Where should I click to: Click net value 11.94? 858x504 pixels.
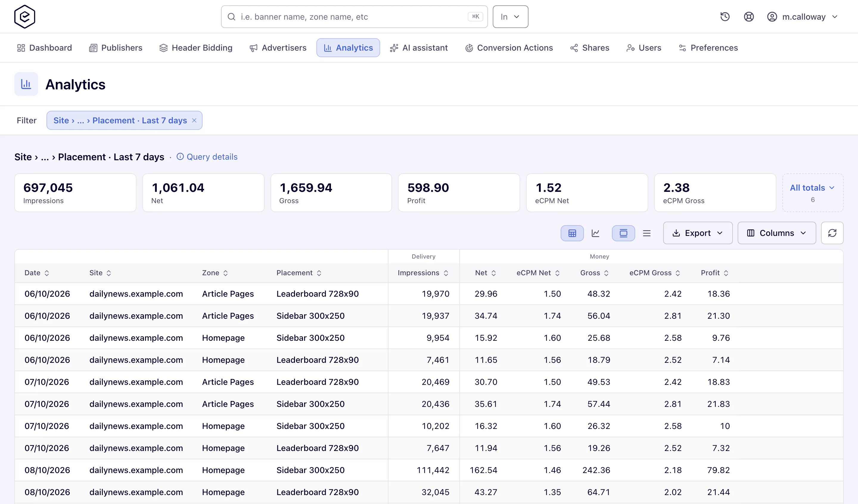[486, 448]
